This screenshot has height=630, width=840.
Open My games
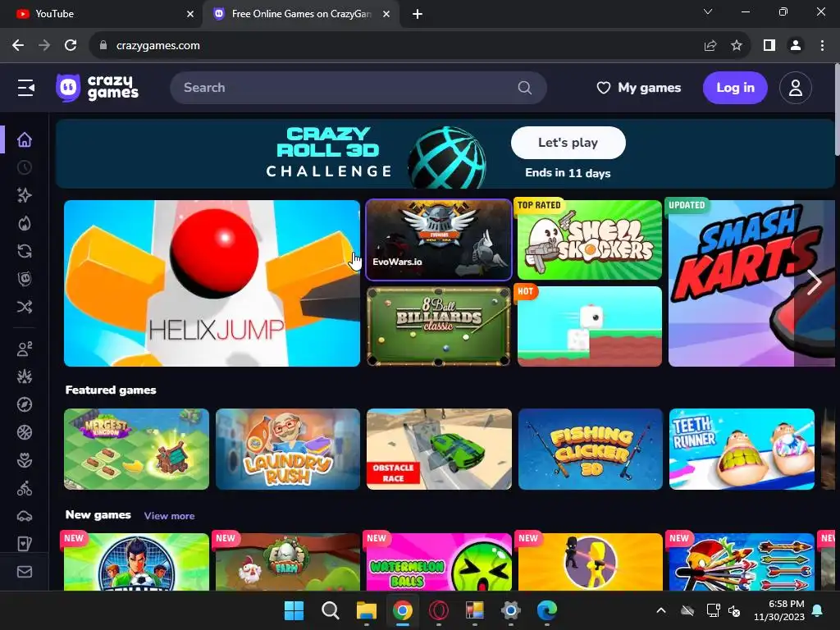[638, 88]
